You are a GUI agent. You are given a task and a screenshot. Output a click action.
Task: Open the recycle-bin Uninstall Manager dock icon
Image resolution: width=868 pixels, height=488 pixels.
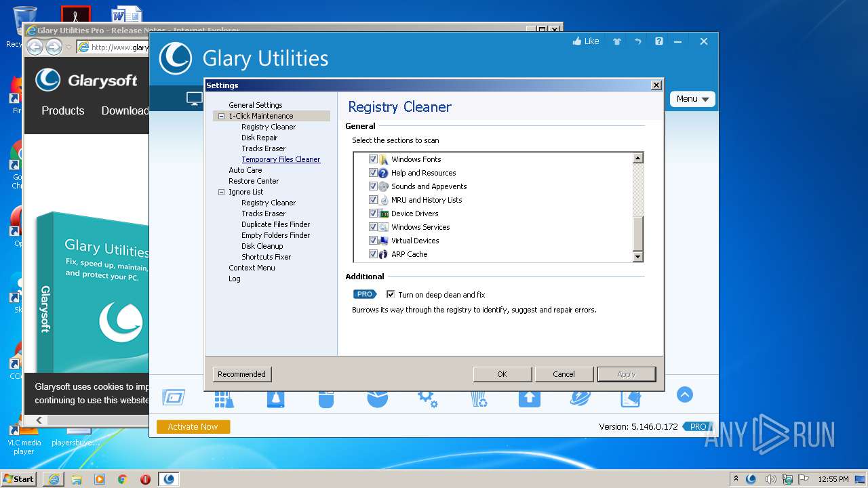[479, 399]
